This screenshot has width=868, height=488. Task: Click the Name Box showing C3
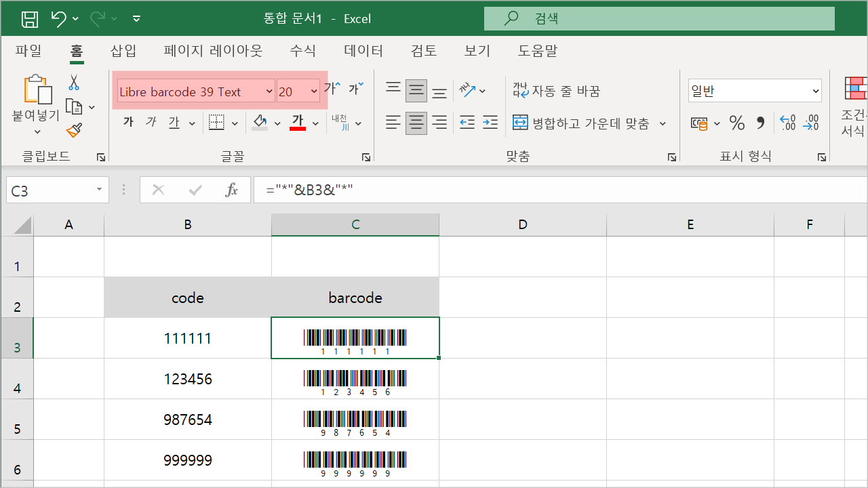point(58,190)
